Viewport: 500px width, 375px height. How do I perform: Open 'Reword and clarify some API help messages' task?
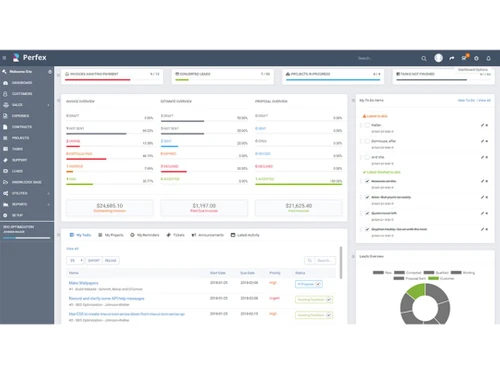pos(107,298)
